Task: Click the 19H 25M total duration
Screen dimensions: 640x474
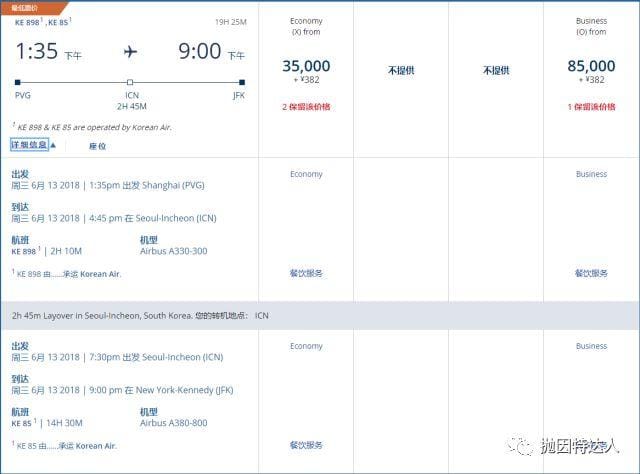Action: tap(231, 22)
